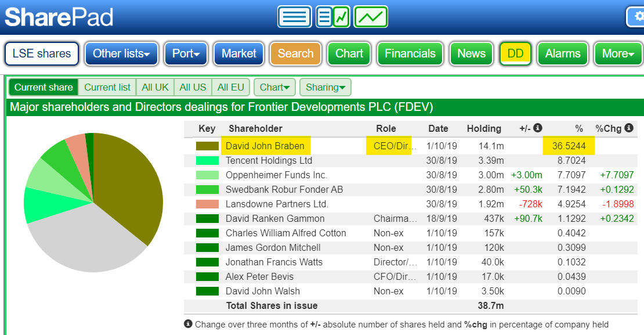The width and height of the screenshot is (644, 335).
Task: Click the info icon beside the %Chg column
Action: [629, 128]
